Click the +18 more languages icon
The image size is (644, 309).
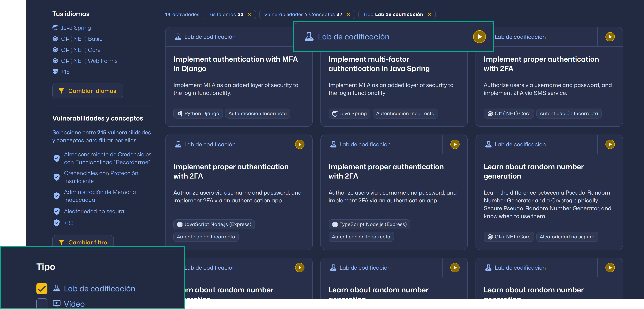(55, 72)
